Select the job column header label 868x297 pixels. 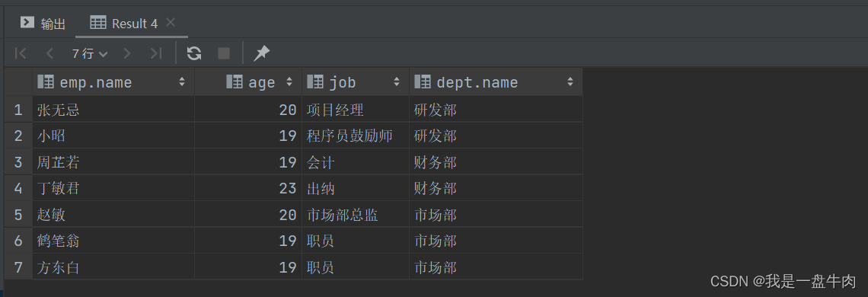coord(342,83)
